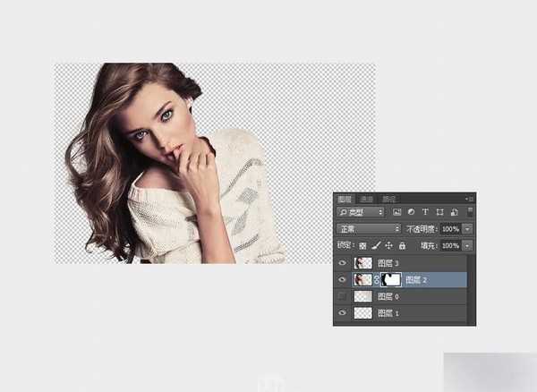
Task: Hide layer 图层 3 with its eye icon
Action: click(x=343, y=263)
